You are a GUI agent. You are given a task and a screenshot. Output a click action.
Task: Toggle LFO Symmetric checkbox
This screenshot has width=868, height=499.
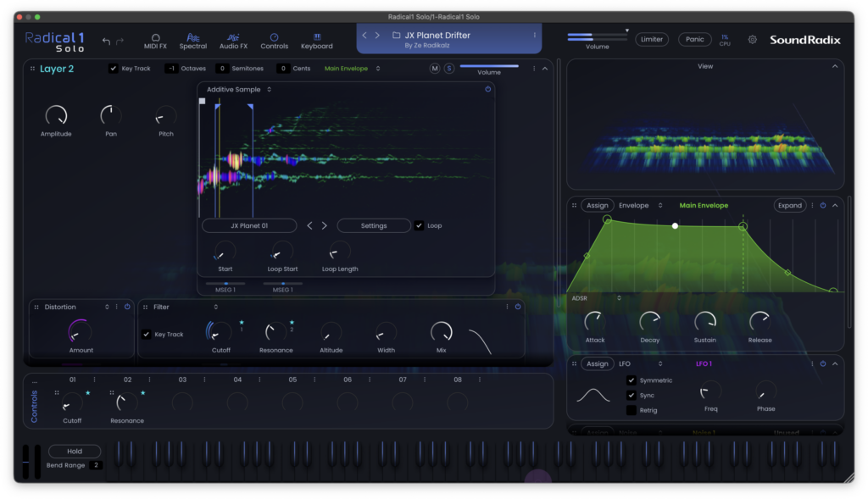(x=631, y=380)
